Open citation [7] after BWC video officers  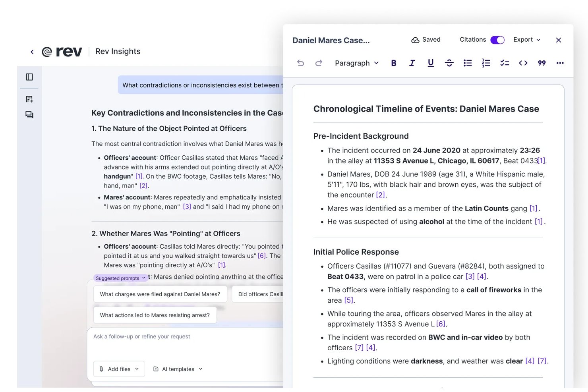click(359, 348)
